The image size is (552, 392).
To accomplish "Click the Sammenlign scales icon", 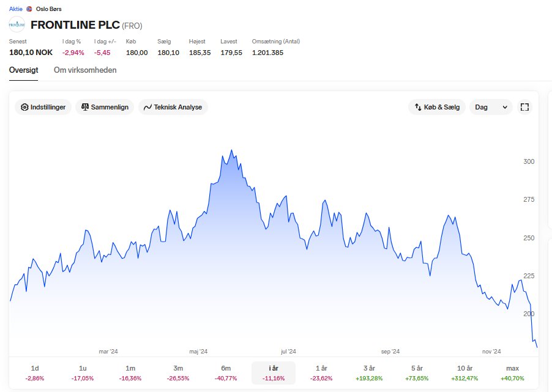I will coord(85,107).
